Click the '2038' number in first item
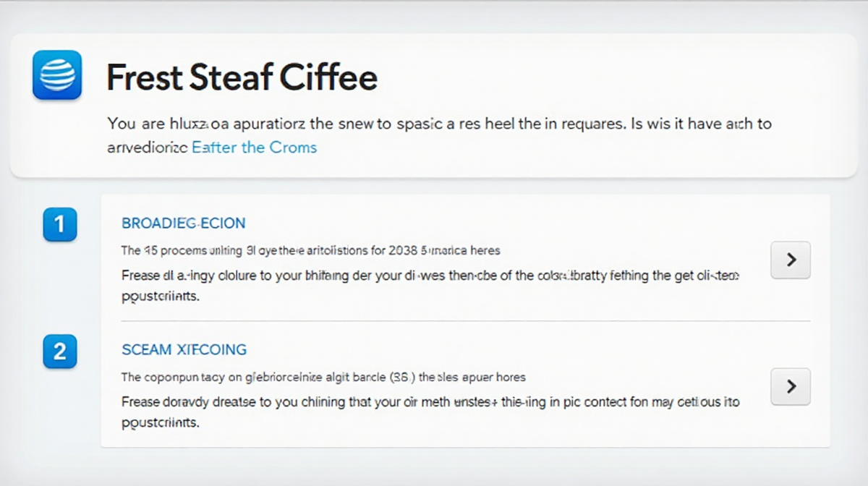This screenshot has height=486, width=868. (403, 250)
